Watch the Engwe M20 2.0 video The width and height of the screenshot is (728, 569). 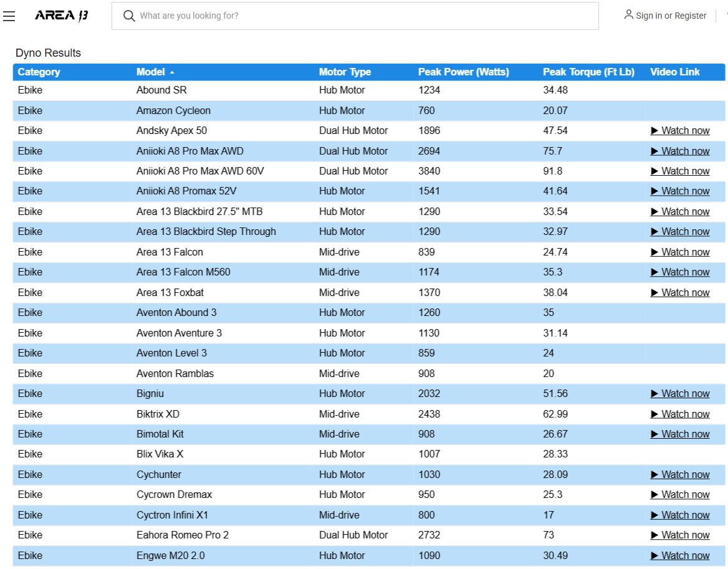[x=680, y=555]
